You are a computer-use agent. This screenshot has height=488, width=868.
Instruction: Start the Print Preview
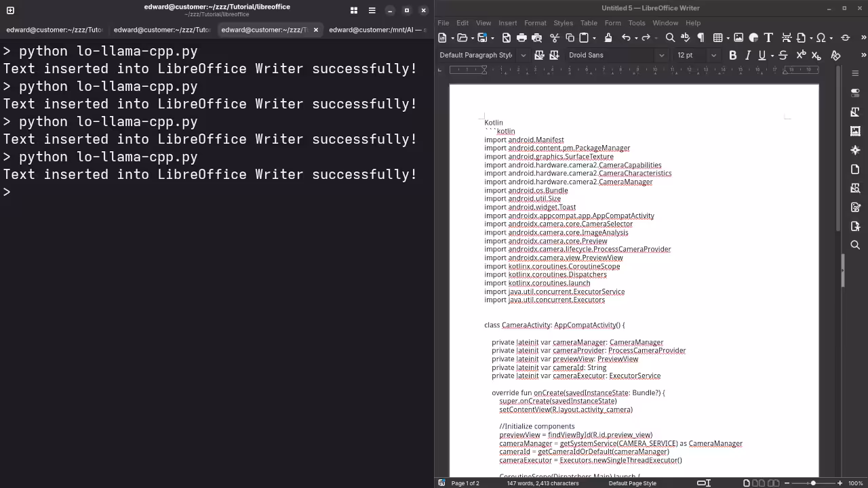[537, 37]
